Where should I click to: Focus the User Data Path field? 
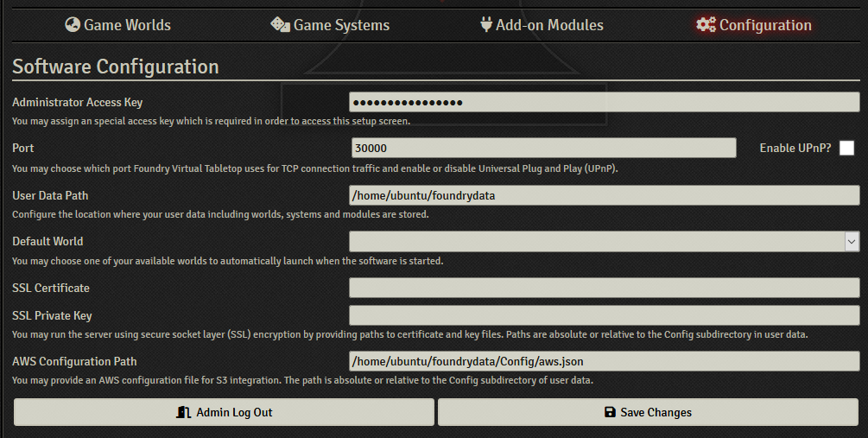[604, 195]
